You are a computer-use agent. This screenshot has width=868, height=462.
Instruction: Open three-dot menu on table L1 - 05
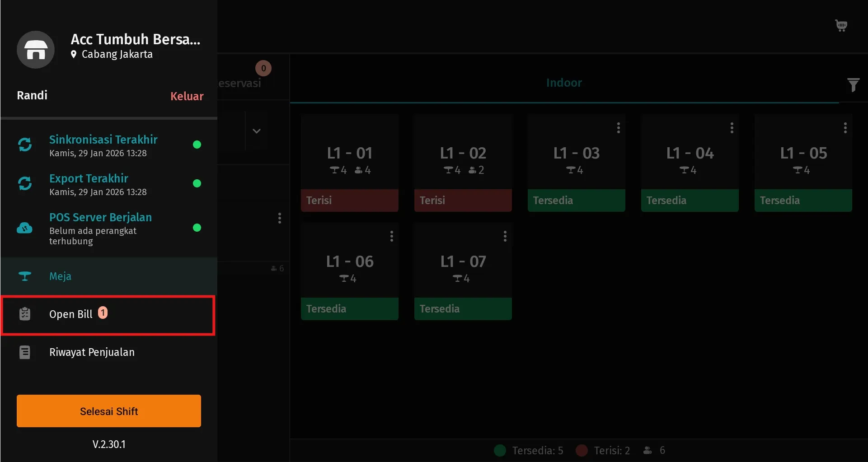(x=845, y=128)
